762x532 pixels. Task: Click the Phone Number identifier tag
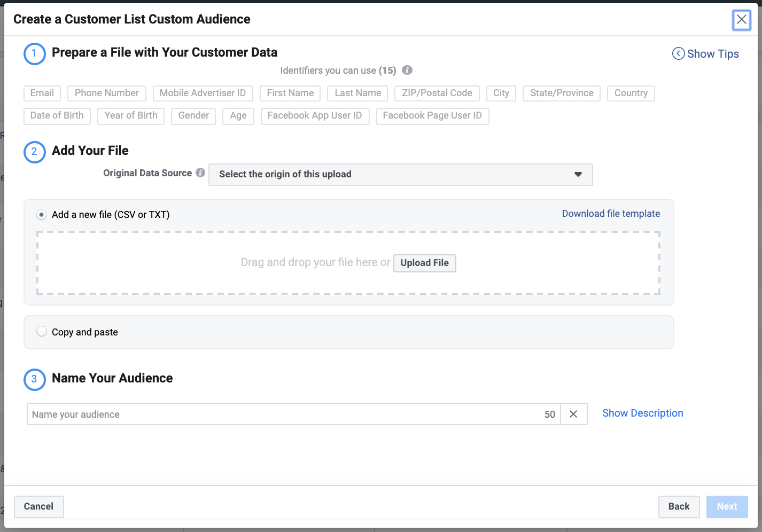[x=107, y=93]
